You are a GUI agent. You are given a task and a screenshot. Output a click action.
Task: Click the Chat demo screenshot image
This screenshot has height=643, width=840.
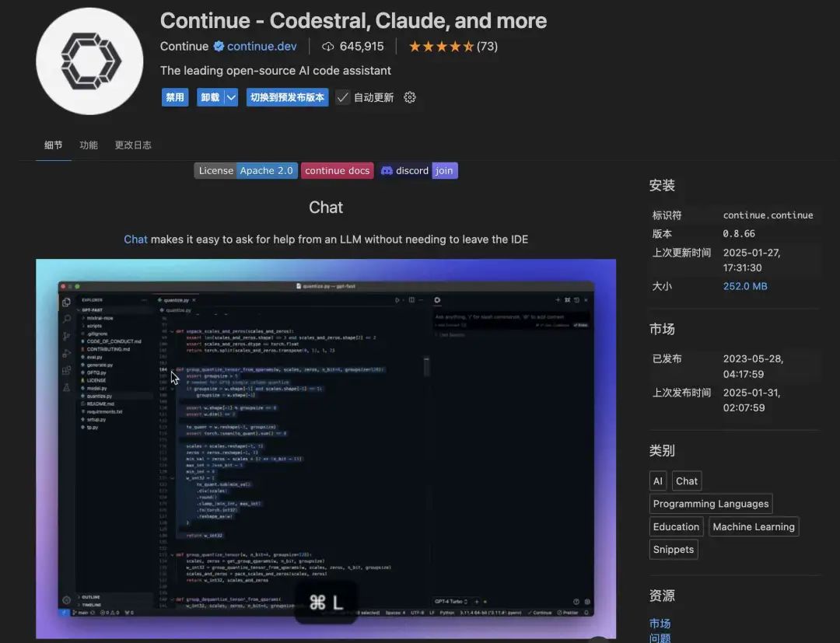tap(326, 449)
